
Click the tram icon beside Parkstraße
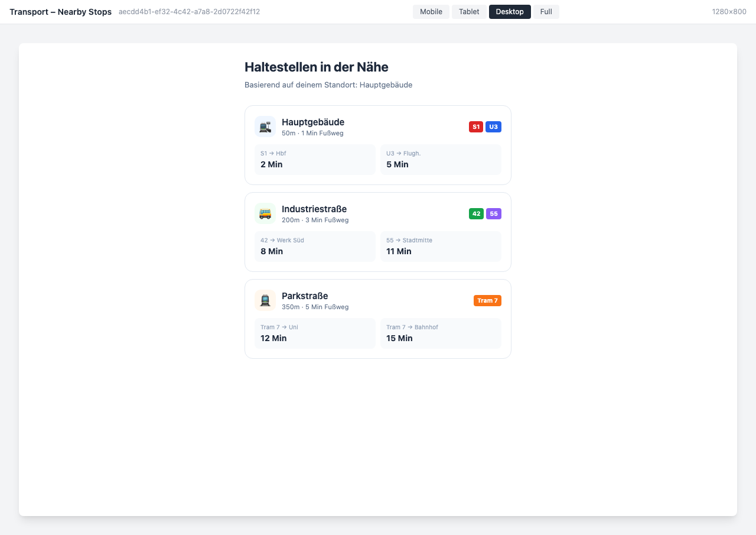[265, 300]
